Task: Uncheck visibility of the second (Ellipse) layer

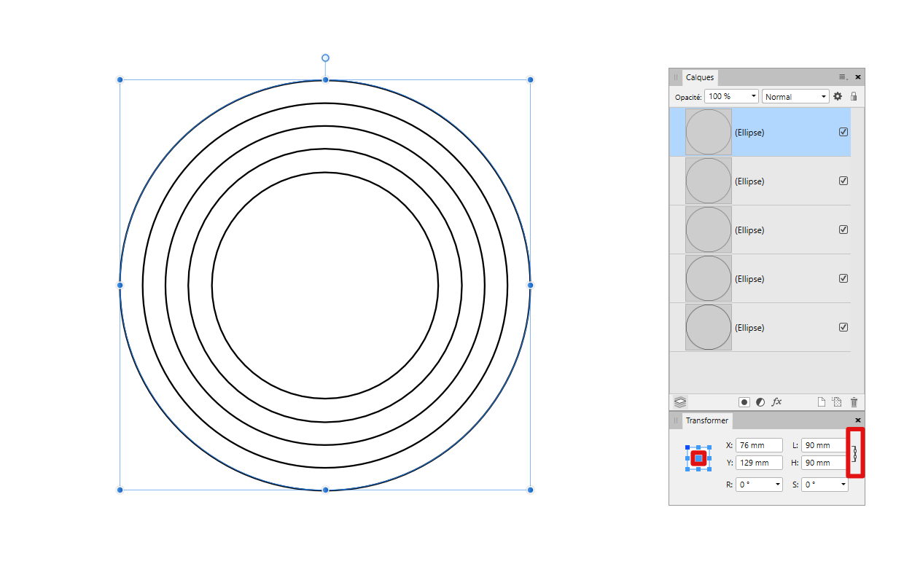Action: point(843,181)
